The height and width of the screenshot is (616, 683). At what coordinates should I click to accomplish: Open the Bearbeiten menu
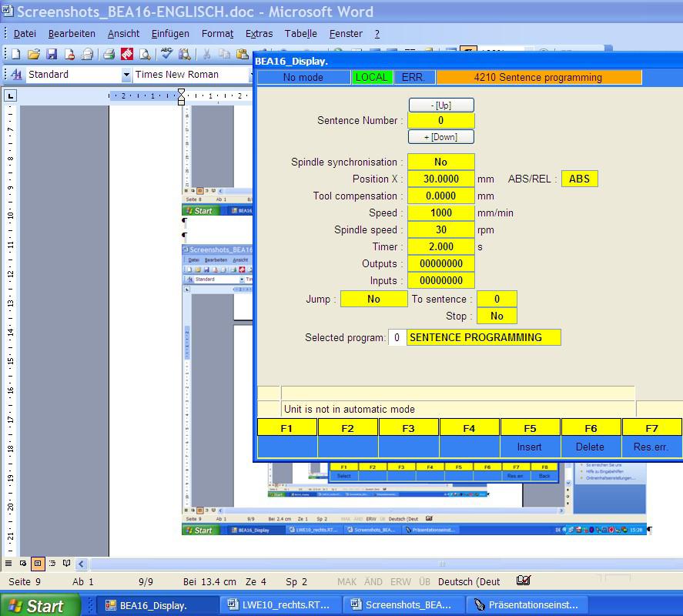[x=72, y=34]
